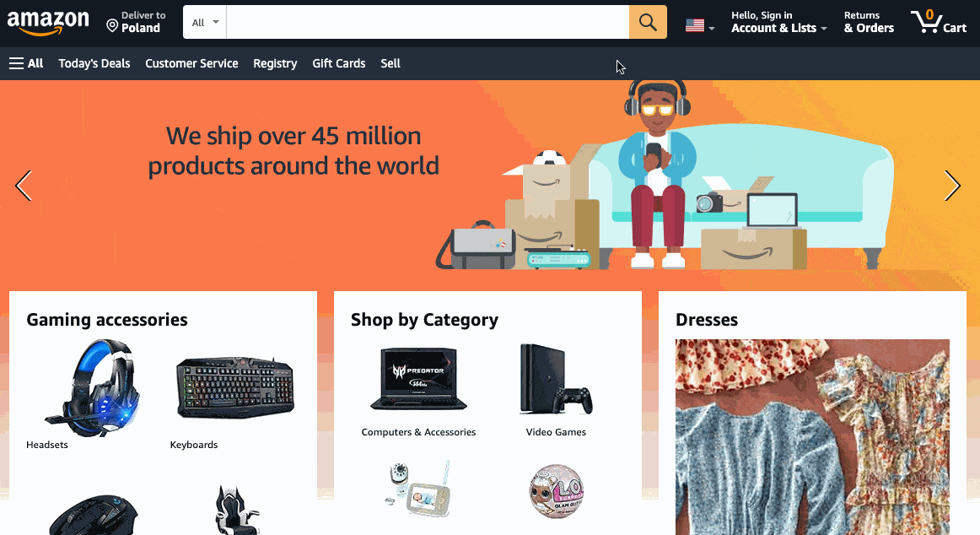This screenshot has width=980, height=535.
Task: Click the US flag language icon
Action: tap(694, 25)
